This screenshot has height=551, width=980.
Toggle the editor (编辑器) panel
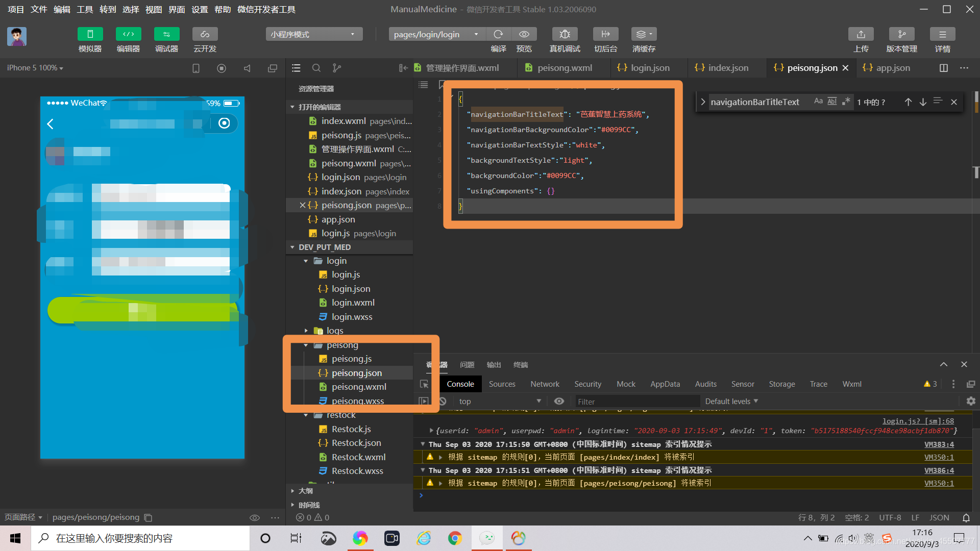[128, 34]
